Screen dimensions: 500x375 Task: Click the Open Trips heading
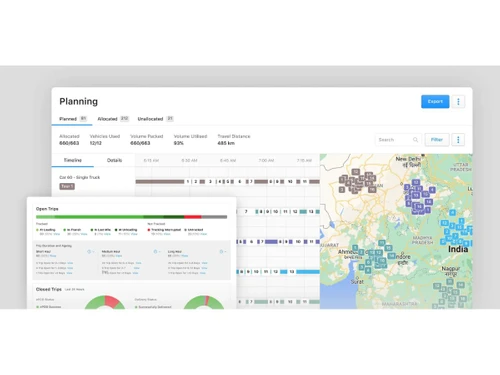click(47, 209)
